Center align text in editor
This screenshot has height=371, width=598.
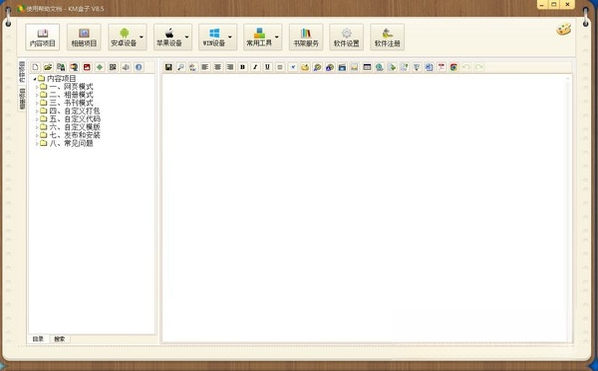point(217,67)
